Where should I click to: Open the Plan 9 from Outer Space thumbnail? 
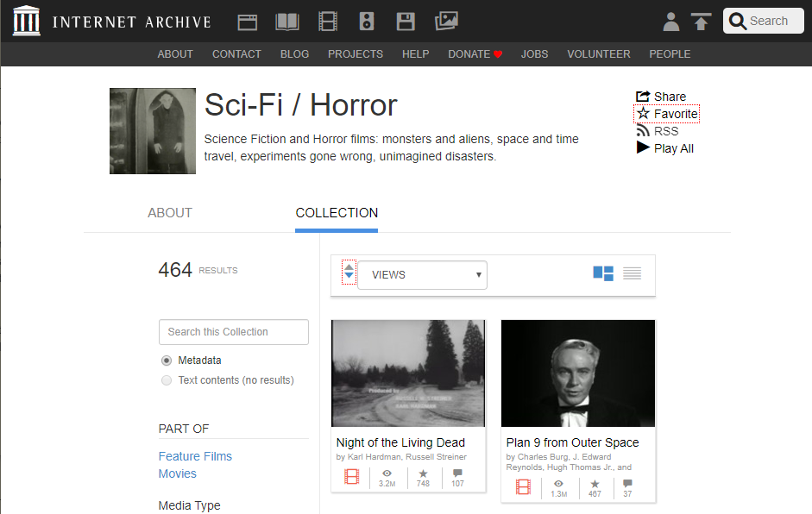(578, 373)
